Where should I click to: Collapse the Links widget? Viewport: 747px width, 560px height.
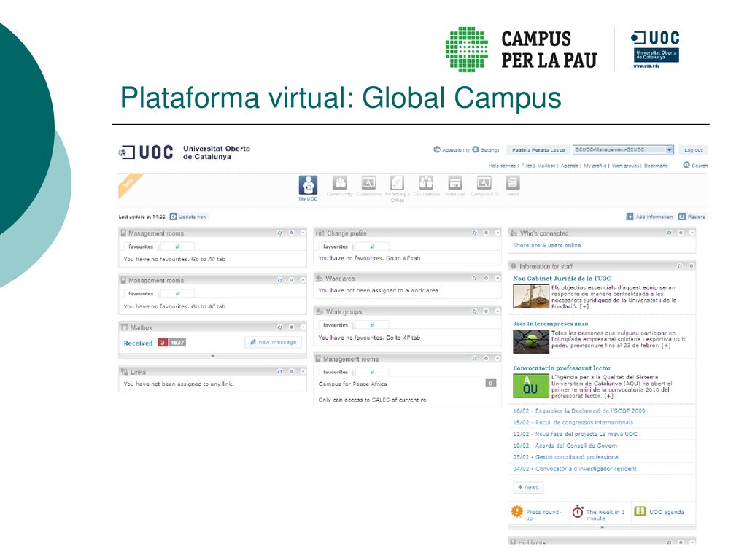coord(303,371)
